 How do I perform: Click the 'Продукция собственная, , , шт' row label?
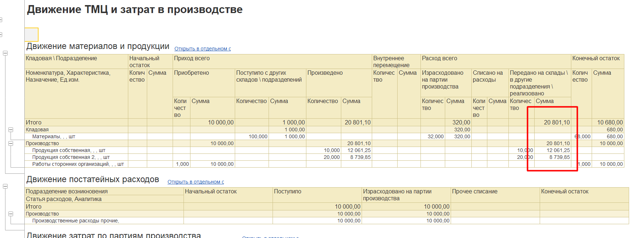click(x=69, y=150)
